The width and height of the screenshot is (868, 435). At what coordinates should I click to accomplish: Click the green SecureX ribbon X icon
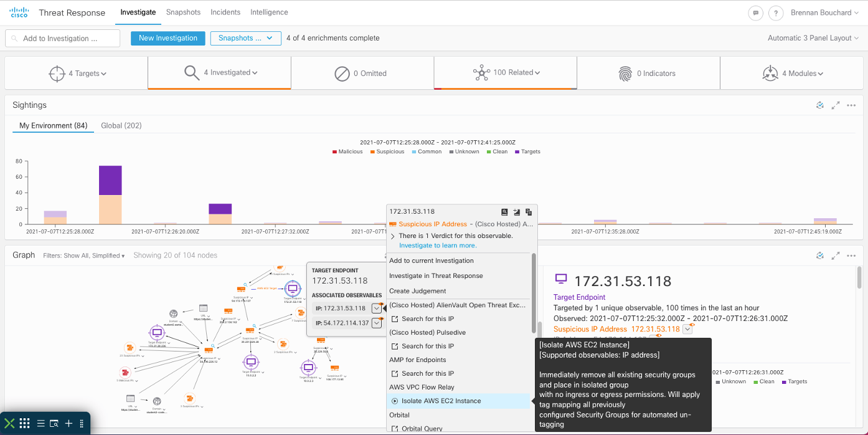coord(9,423)
